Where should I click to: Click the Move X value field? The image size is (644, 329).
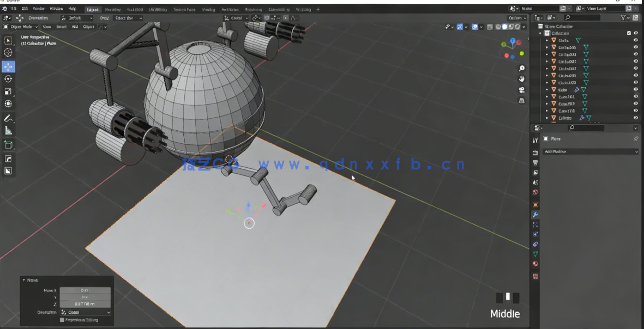coord(86,290)
